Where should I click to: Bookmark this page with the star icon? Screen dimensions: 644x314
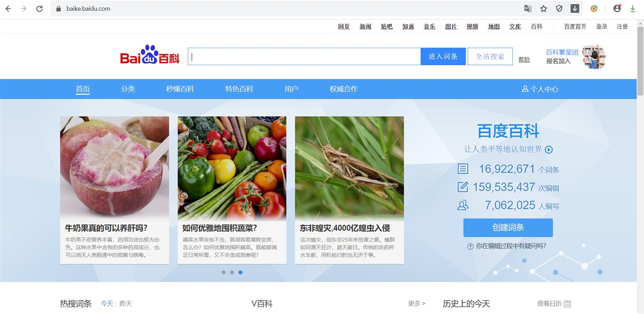[x=543, y=8]
